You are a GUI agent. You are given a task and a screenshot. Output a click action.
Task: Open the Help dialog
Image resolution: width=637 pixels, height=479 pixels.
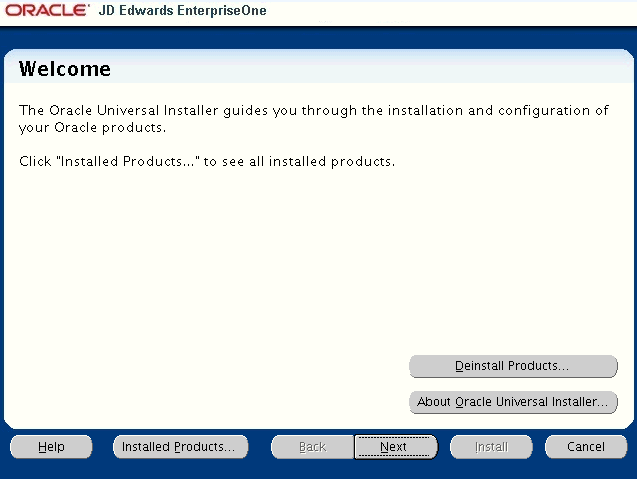tap(51, 447)
